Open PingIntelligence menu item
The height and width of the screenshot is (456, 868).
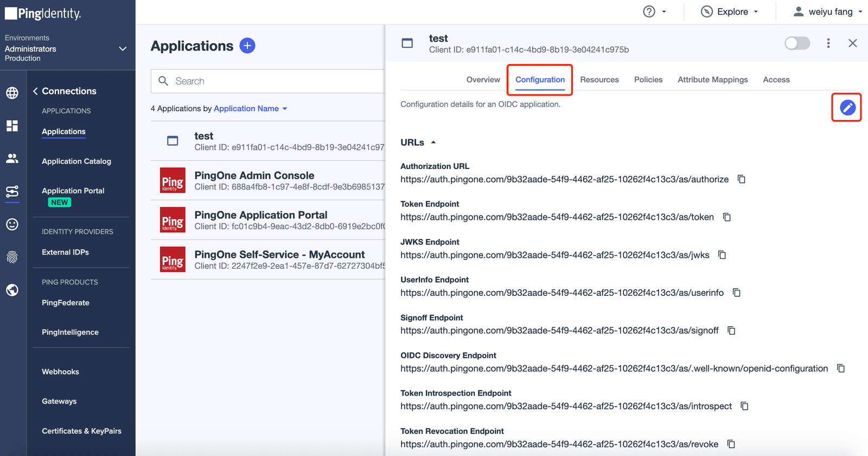click(70, 332)
